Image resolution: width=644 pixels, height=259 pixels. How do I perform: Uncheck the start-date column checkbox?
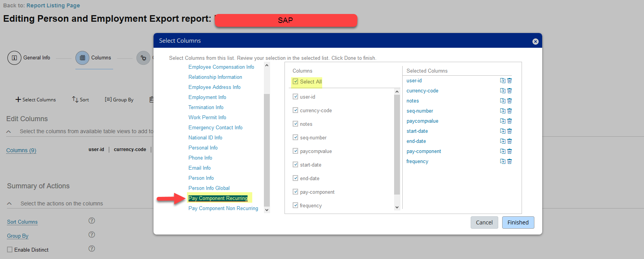coord(295,165)
